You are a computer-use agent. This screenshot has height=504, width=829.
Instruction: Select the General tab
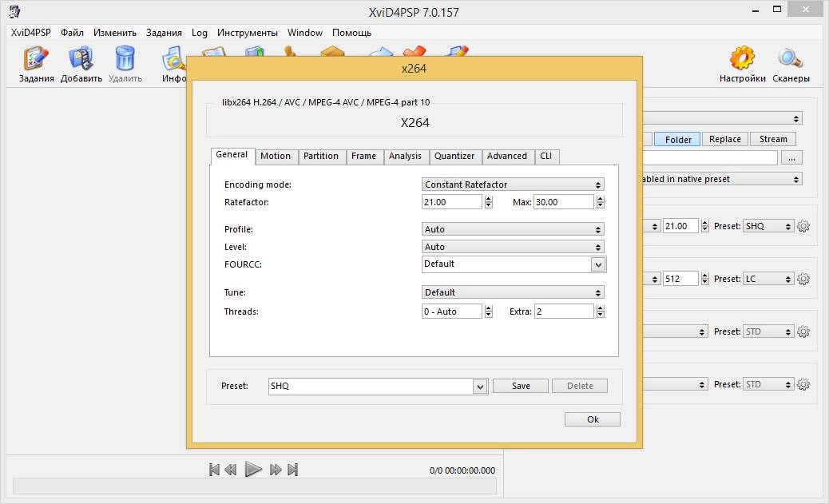coord(232,155)
